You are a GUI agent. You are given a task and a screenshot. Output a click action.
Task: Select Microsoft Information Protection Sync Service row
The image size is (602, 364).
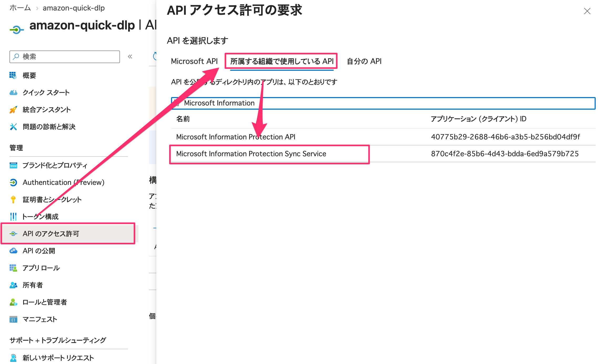383,154
